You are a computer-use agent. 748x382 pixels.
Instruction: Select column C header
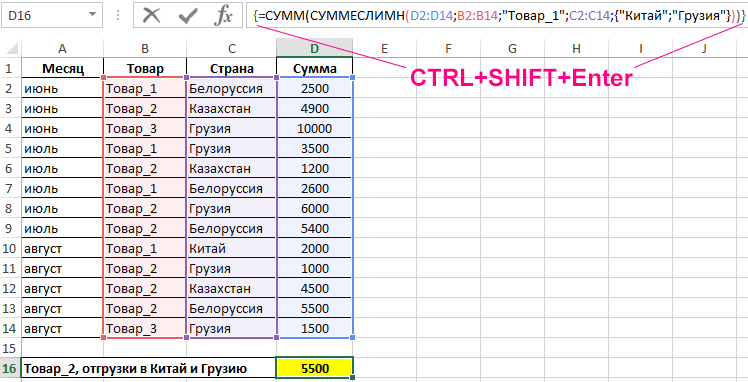[x=231, y=48]
